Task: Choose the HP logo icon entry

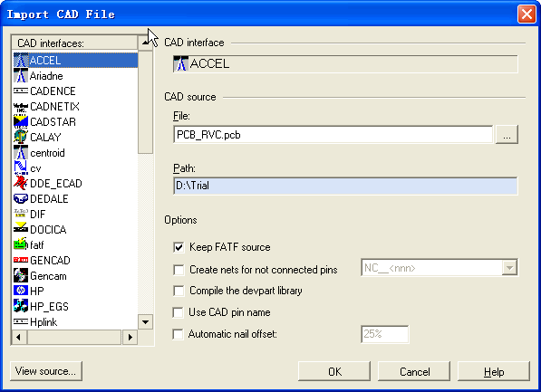Action: click(21, 291)
